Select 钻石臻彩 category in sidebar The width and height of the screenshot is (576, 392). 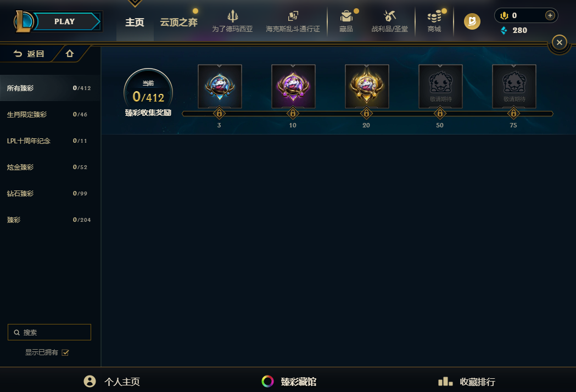pos(50,194)
